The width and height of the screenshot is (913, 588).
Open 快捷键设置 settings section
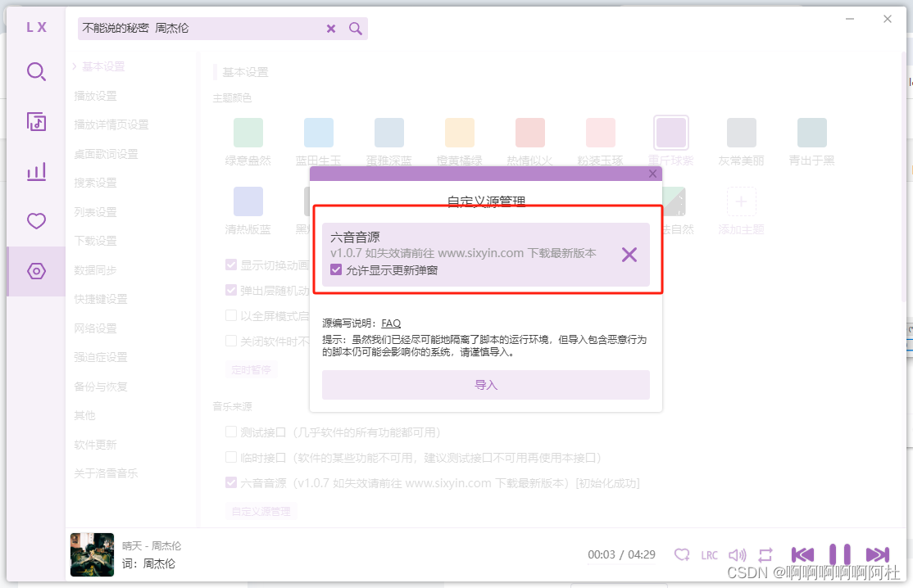(x=101, y=299)
